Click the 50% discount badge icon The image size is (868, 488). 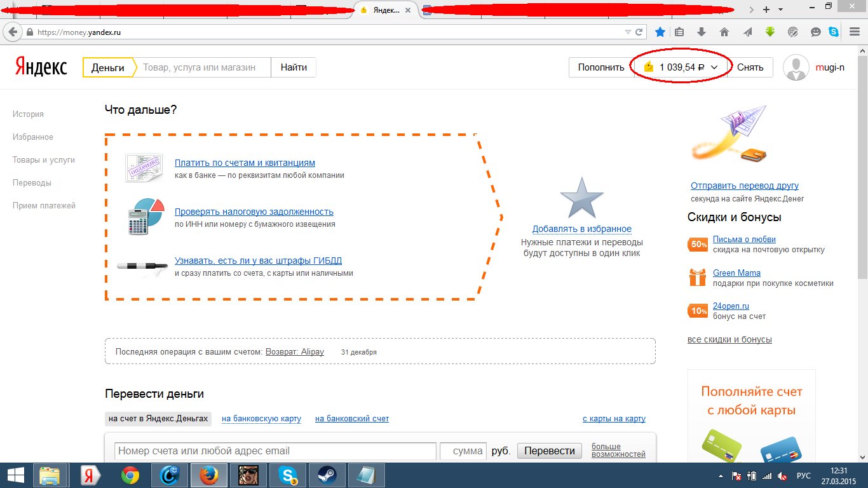[698, 244]
